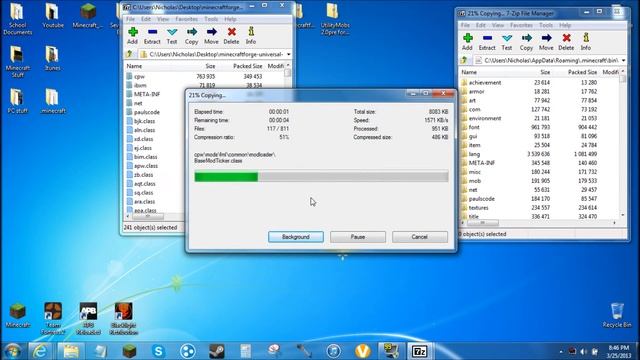Image resolution: width=640 pixels, height=360 pixels.
Task: Open address path dropdown in right 7-Zip window
Action: click(623, 60)
